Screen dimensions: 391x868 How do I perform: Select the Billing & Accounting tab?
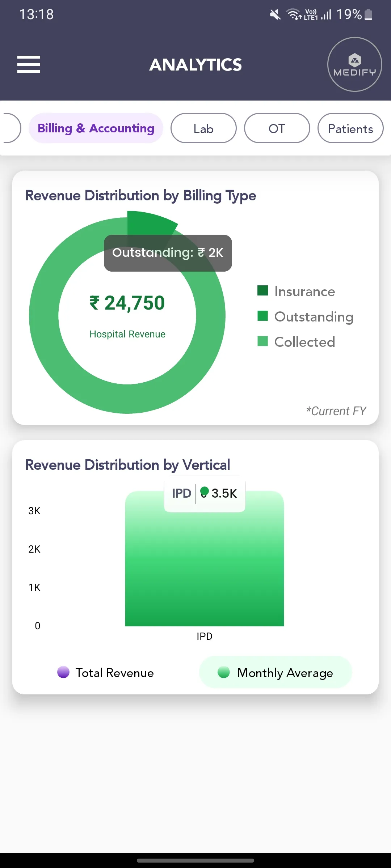(x=96, y=128)
